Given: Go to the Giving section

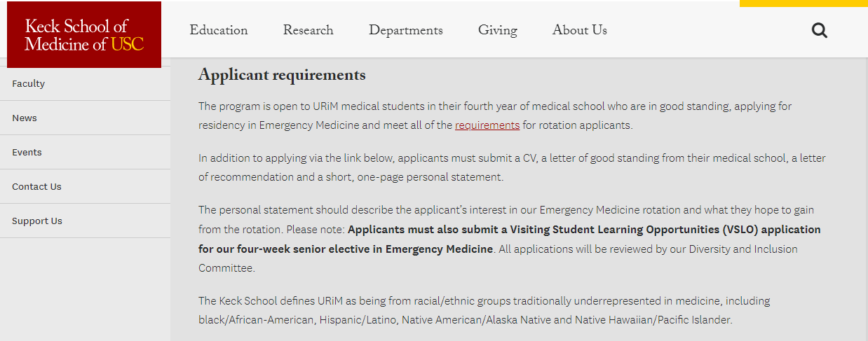Looking at the screenshot, I should [498, 30].
